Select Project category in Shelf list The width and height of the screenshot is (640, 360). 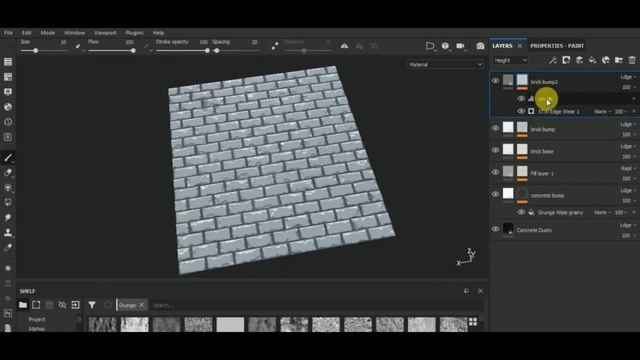point(37,320)
